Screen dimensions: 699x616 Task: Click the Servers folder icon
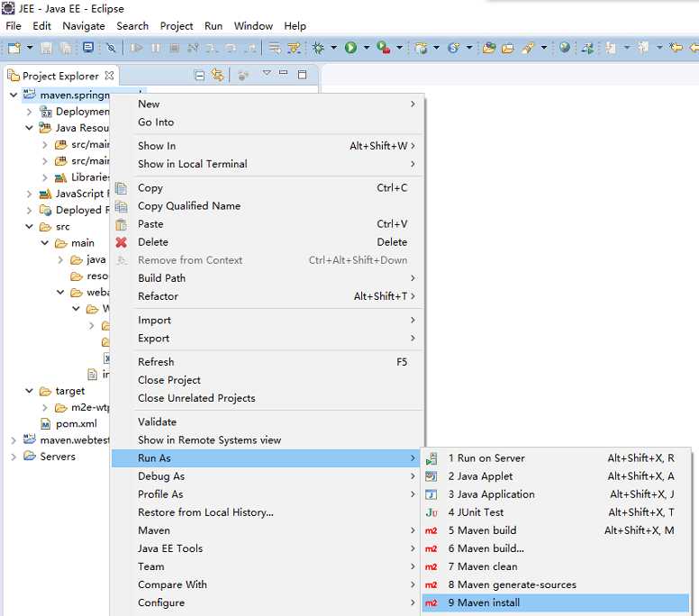(30, 456)
